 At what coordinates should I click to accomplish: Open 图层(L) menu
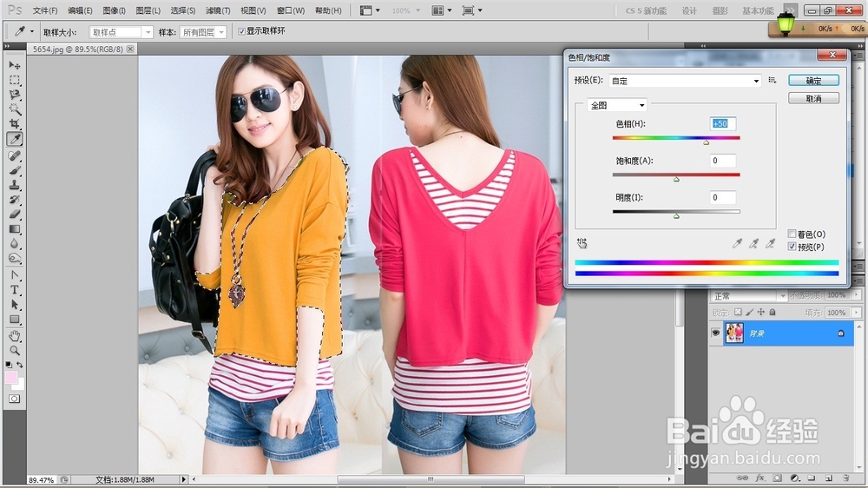pyautogui.click(x=148, y=10)
